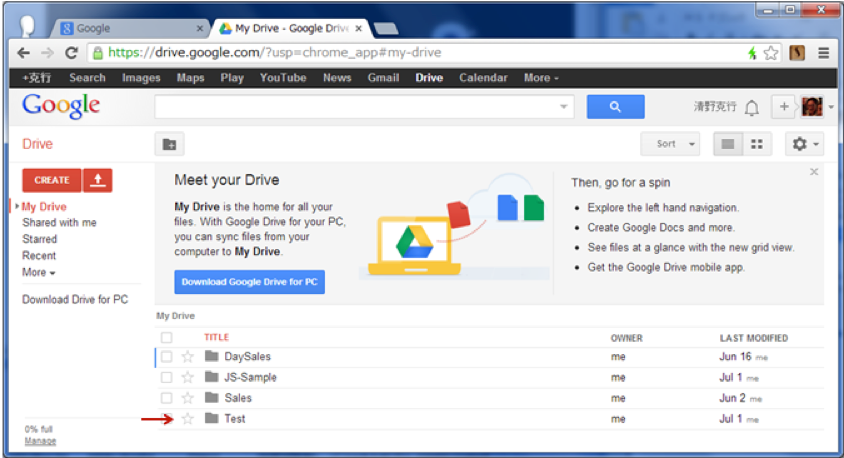Viewport: 844px width, 458px height.
Task: Open the account profile photo
Action: tap(812, 107)
